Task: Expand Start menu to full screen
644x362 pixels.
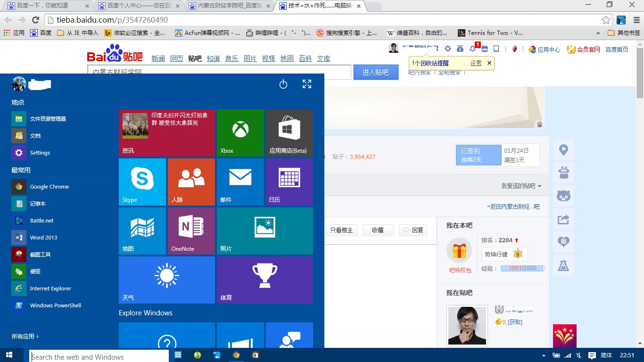Action: pos(307,84)
